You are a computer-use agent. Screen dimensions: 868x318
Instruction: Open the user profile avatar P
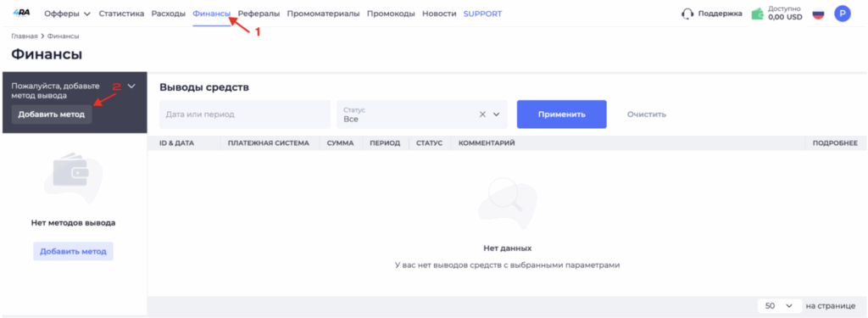click(843, 14)
